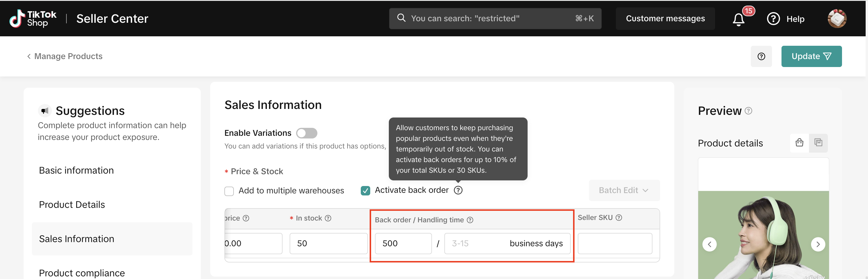
Task: Show next preview image
Action: [818, 244]
